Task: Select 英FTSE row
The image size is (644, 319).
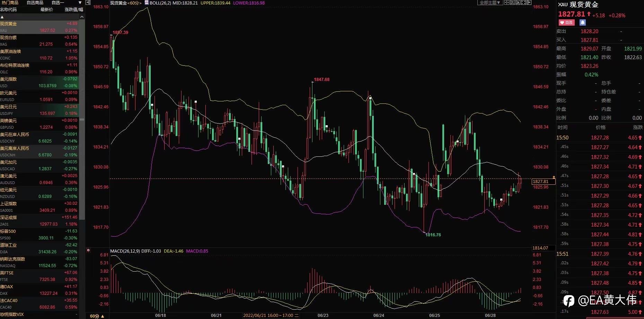Action: click(39, 276)
